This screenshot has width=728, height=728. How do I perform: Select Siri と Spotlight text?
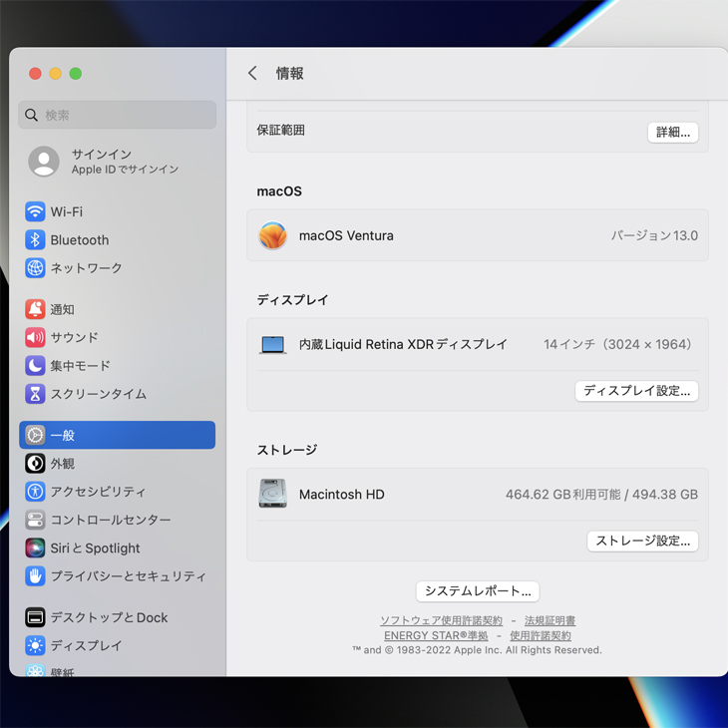pyautogui.click(x=95, y=547)
